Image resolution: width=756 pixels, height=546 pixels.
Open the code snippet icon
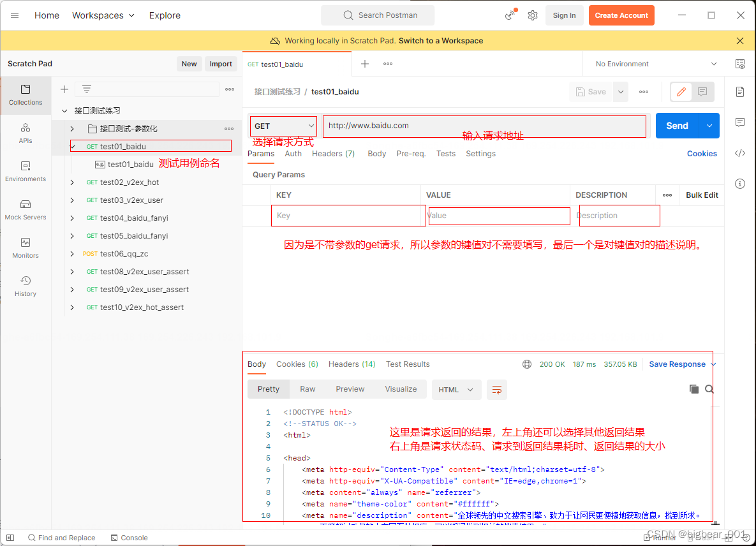tap(740, 153)
